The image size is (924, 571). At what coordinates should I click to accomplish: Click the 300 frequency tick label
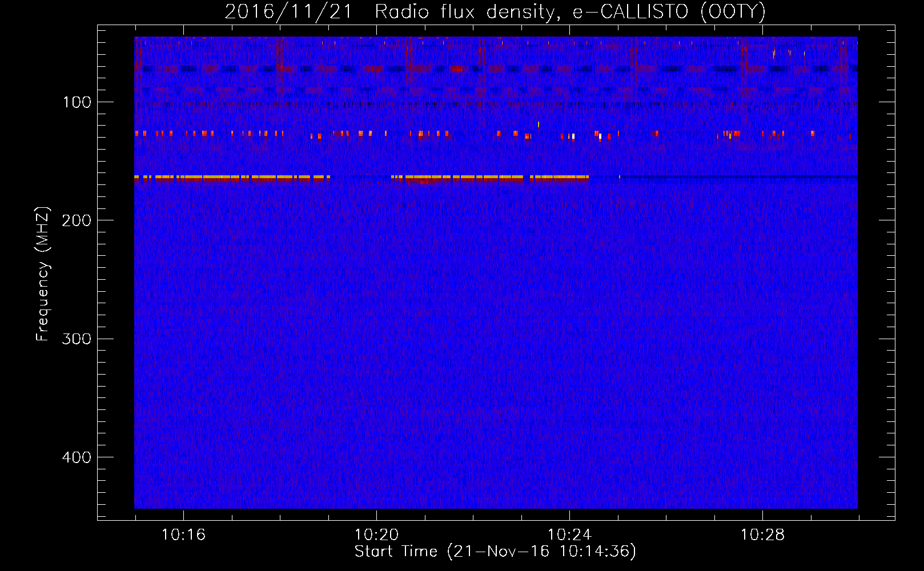point(77,339)
